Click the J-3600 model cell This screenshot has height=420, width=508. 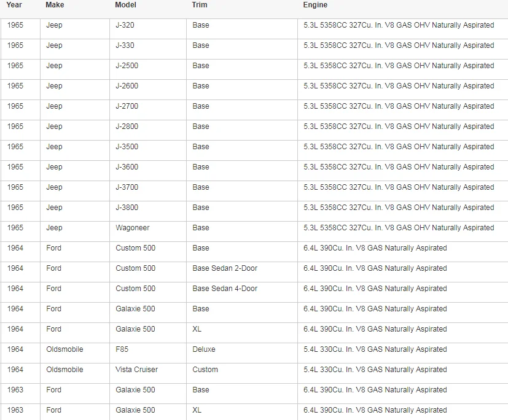point(127,167)
